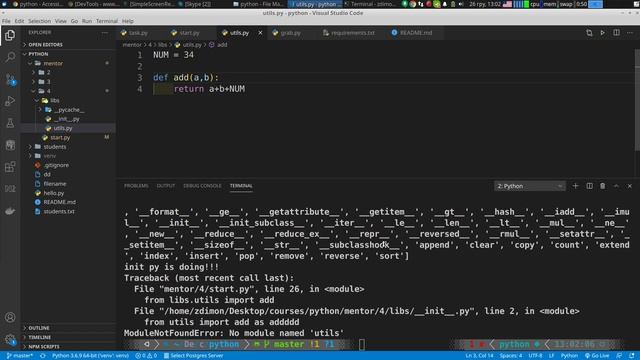
Task: Change Spaces: 4 indentation setting
Action: (511, 356)
